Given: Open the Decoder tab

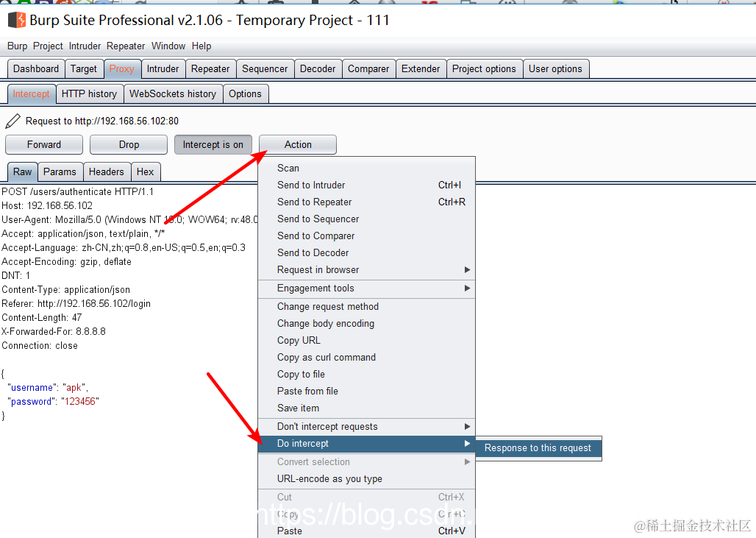Looking at the screenshot, I should [x=318, y=69].
